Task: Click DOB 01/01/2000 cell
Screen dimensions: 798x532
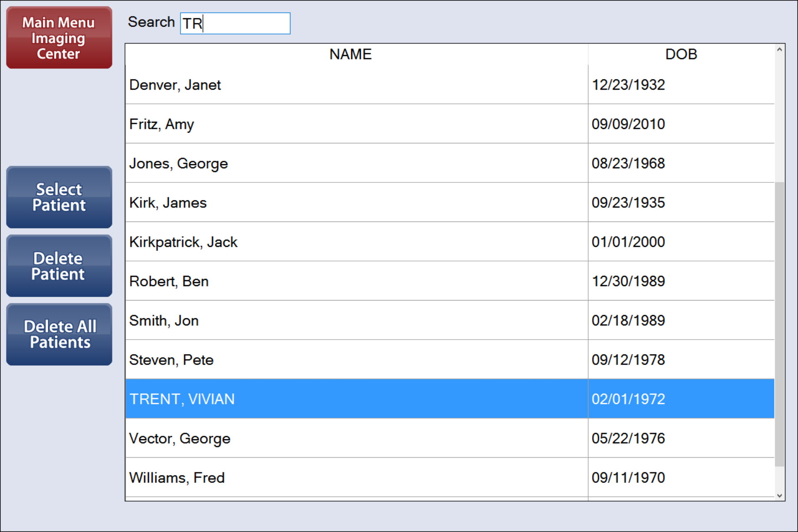Action: (681, 241)
